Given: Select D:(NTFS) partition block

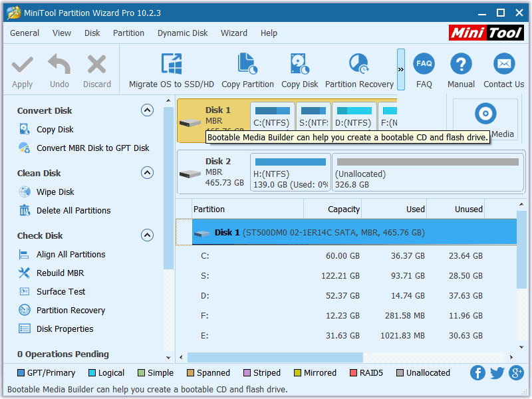Looking at the screenshot, I should point(354,116).
